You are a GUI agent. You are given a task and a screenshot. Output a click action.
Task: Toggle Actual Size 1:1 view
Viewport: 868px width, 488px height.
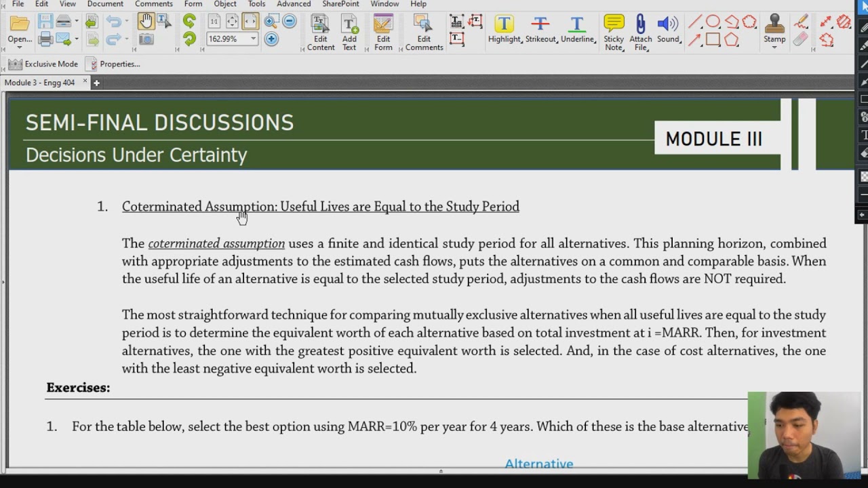point(214,22)
